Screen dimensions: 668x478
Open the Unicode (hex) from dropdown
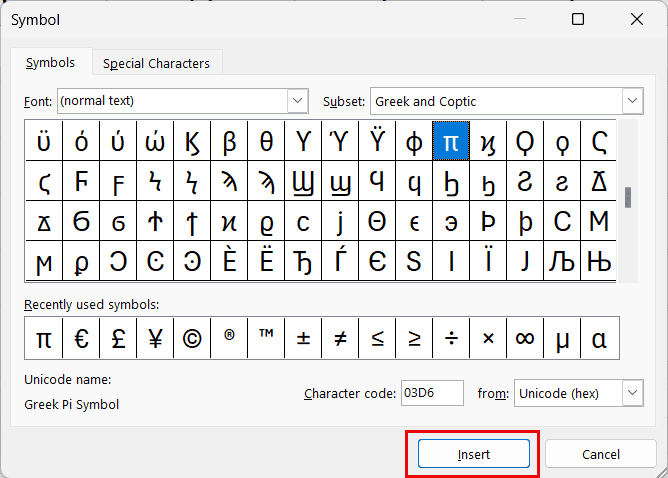click(631, 393)
